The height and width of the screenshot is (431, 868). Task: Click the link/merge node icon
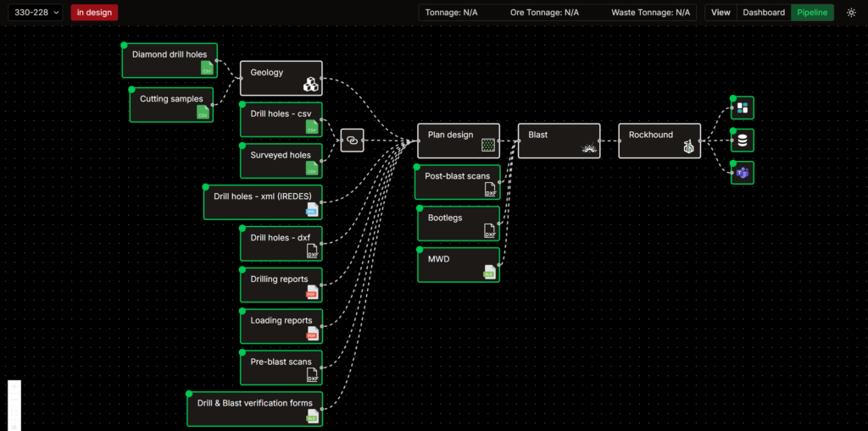352,141
